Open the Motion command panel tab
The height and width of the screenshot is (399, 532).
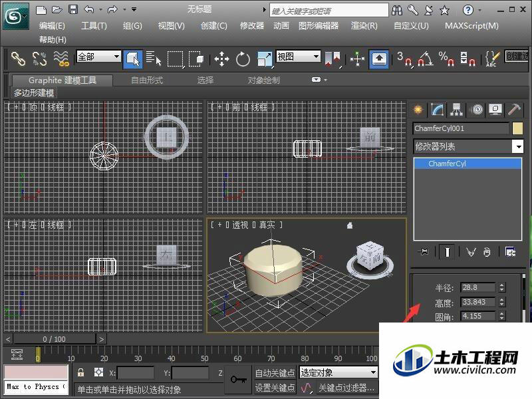click(x=477, y=110)
